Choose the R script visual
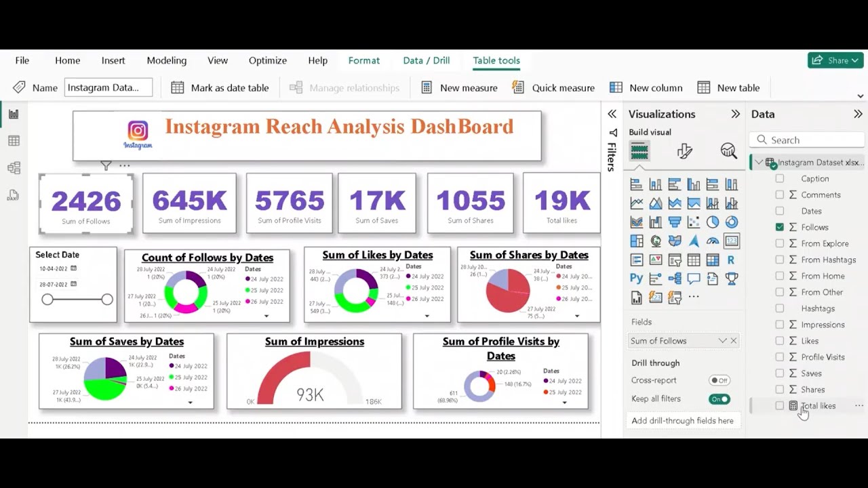 pyautogui.click(x=731, y=260)
